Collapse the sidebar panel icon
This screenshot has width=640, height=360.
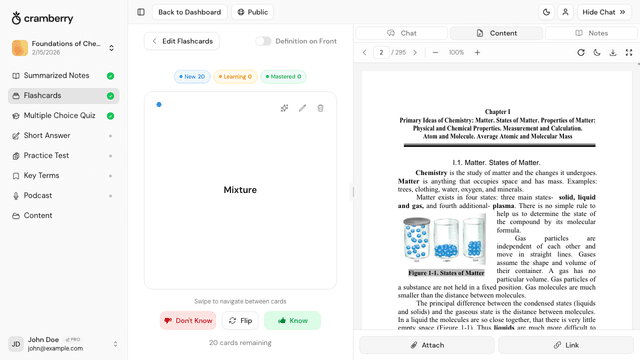coord(141,12)
